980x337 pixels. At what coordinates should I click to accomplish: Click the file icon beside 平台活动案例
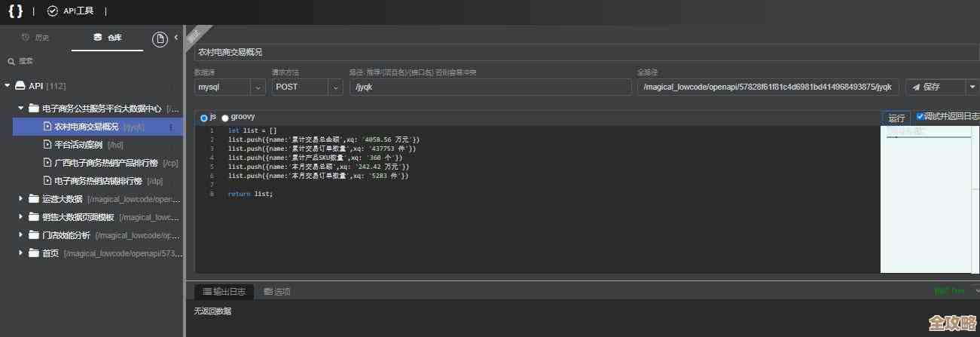tap(47, 145)
